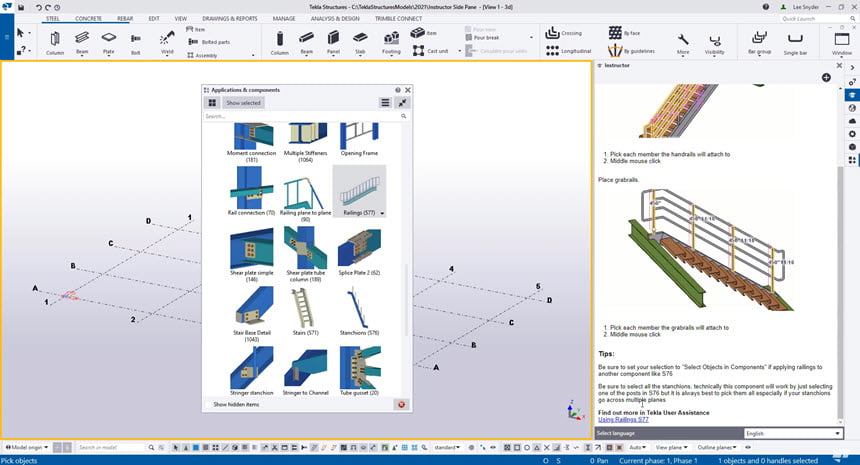Click the Pour break command
The width and height of the screenshot is (860, 465).
(x=483, y=37)
